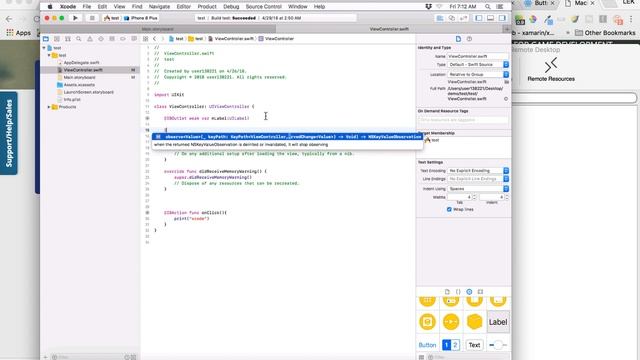This screenshot has height=360, width=640.
Task: Open the project navigator folder icon
Action: coord(46,39)
